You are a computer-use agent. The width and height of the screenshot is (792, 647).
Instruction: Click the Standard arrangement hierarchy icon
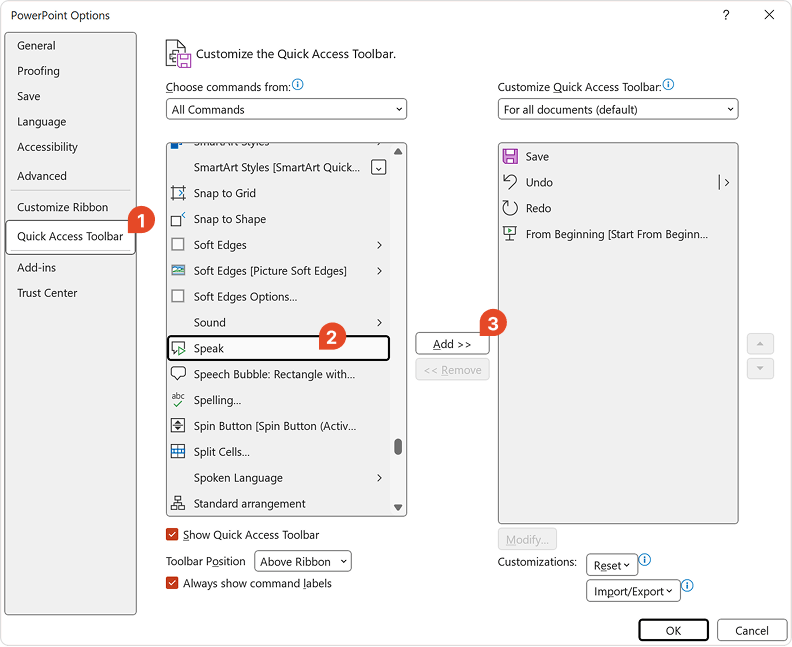tap(178, 503)
